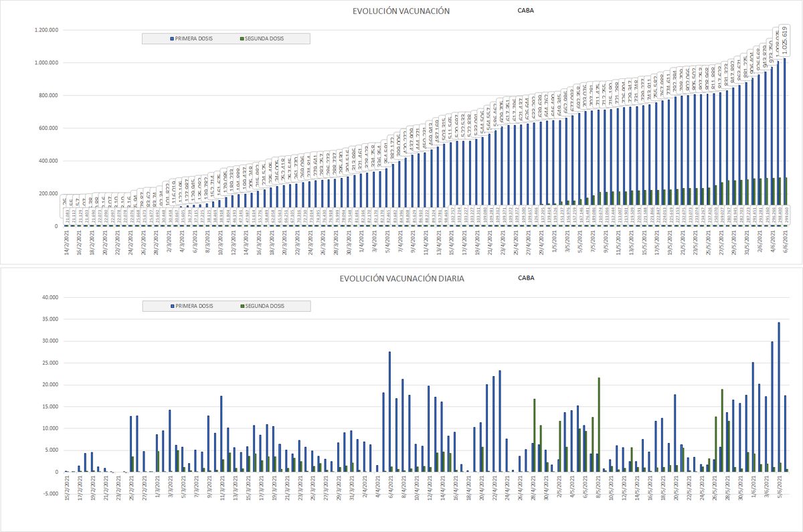Select the tall green bar above 8/5/2021 on the daily chart
803x532 pixels.
[599, 424]
